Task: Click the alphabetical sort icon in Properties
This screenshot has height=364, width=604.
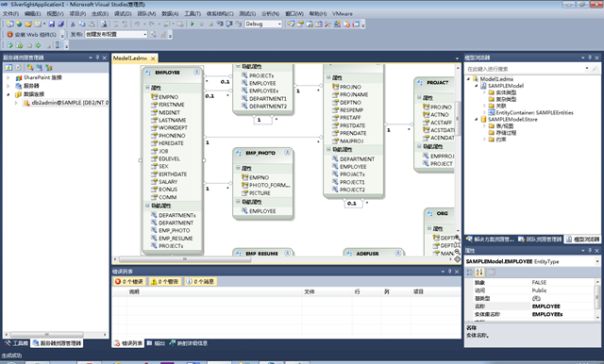Action: coord(479,273)
